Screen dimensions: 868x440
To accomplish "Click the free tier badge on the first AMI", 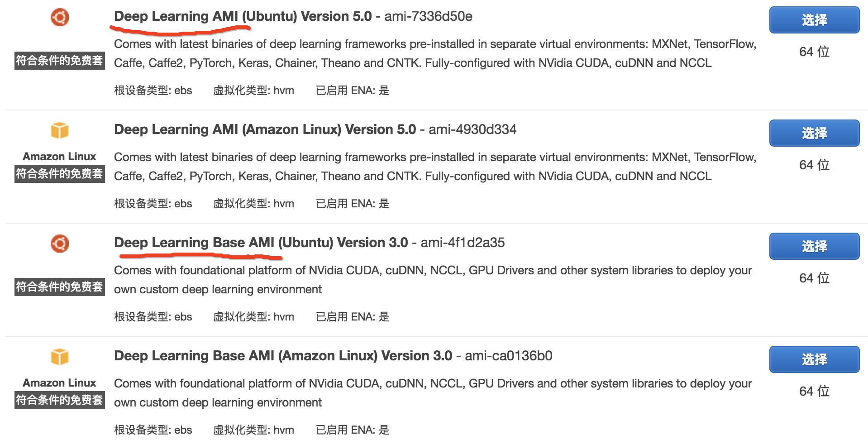I will click(59, 61).
